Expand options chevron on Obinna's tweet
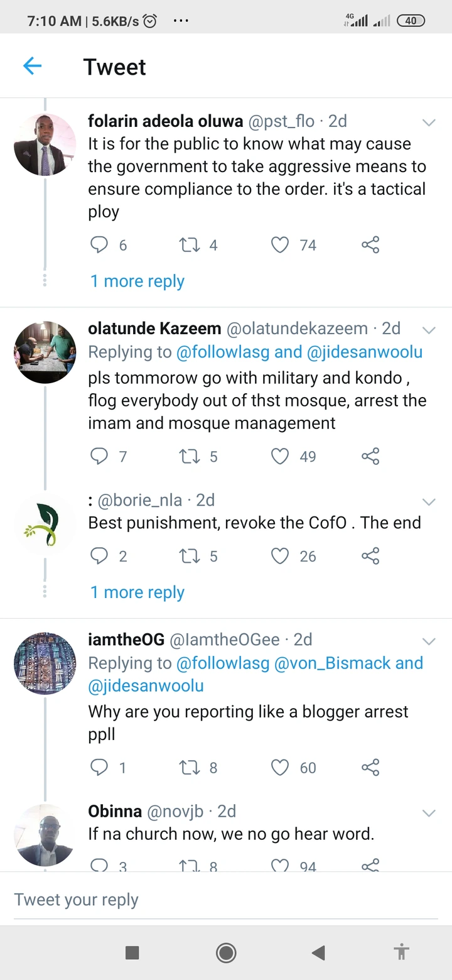This screenshot has height=980, width=452. tap(429, 814)
